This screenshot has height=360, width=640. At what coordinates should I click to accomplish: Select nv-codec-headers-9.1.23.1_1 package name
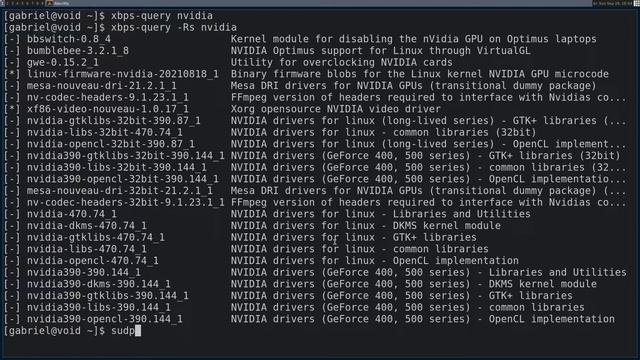108,98
